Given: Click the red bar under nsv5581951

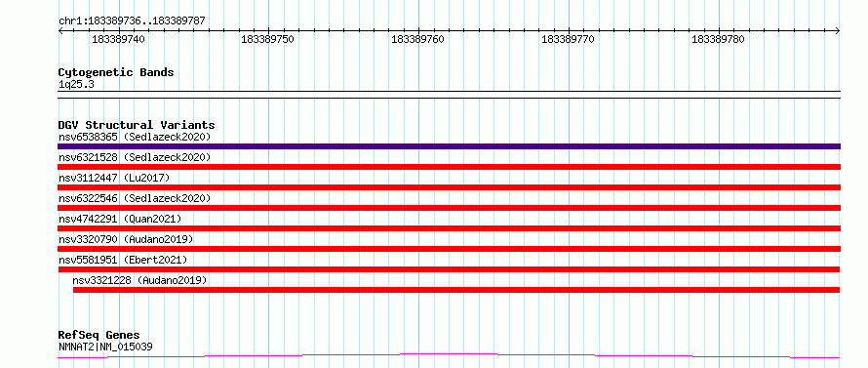Looking at the screenshot, I should (x=449, y=269).
